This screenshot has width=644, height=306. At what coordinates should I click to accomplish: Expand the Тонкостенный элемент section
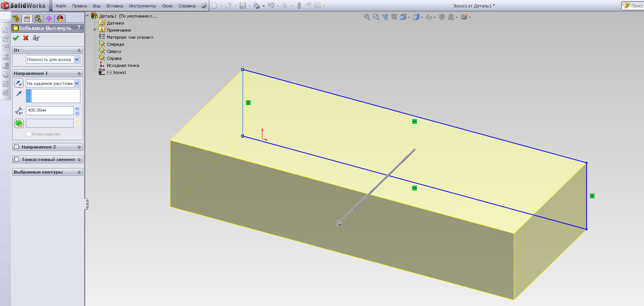coord(79,159)
